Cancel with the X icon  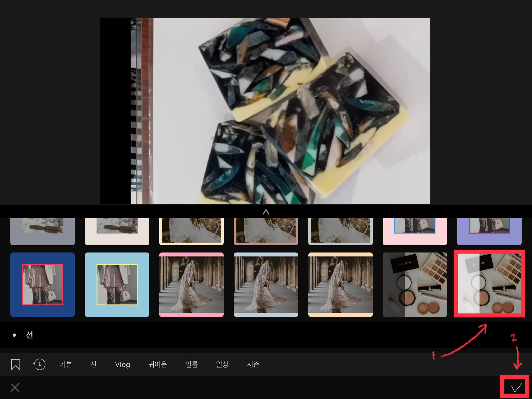click(15, 388)
